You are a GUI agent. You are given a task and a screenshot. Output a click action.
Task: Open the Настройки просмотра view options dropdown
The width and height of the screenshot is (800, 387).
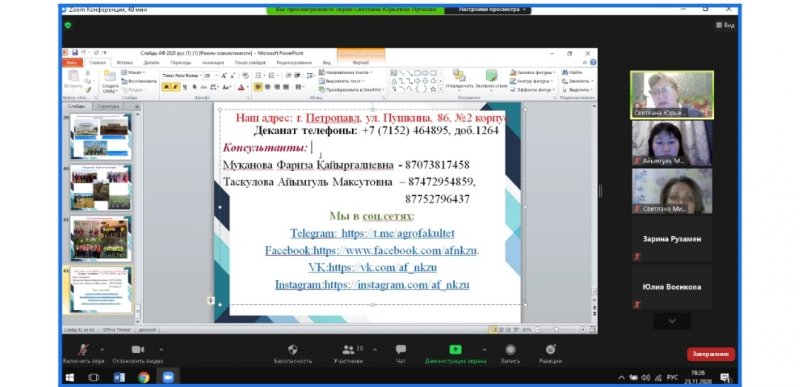click(488, 10)
